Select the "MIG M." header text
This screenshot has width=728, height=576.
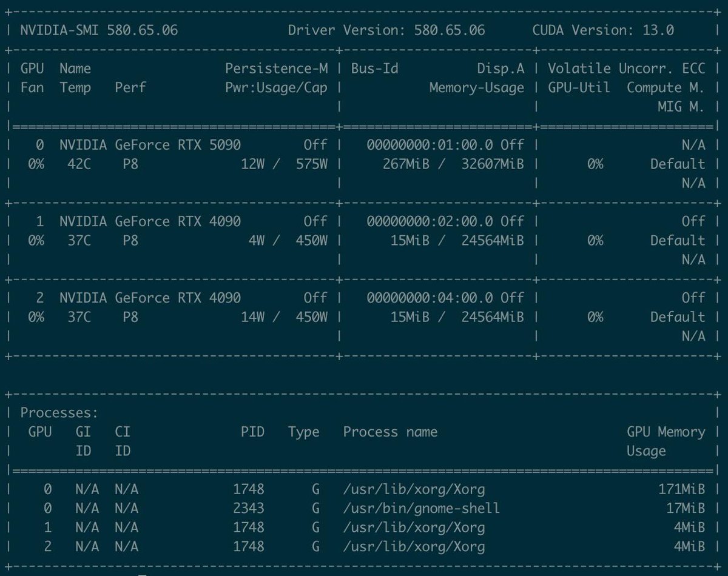click(x=682, y=107)
